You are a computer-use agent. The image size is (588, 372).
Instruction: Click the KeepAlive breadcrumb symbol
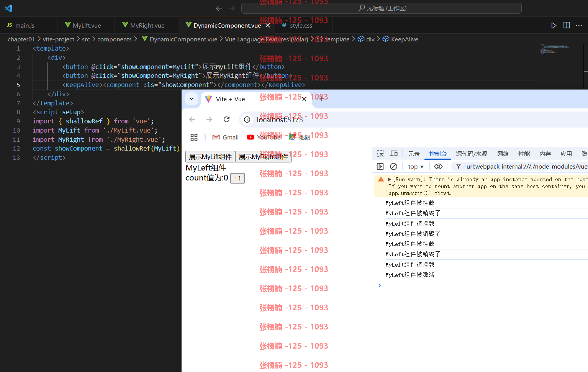pos(400,39)
